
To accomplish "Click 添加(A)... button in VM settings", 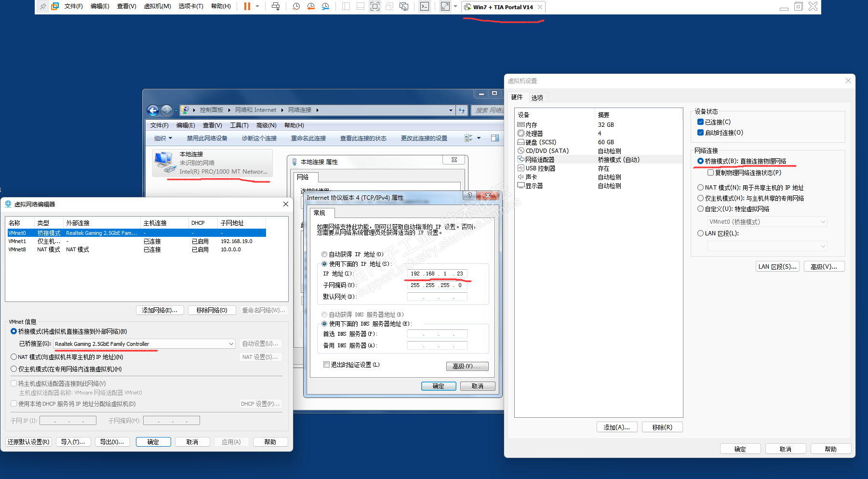I will point(616,427).
